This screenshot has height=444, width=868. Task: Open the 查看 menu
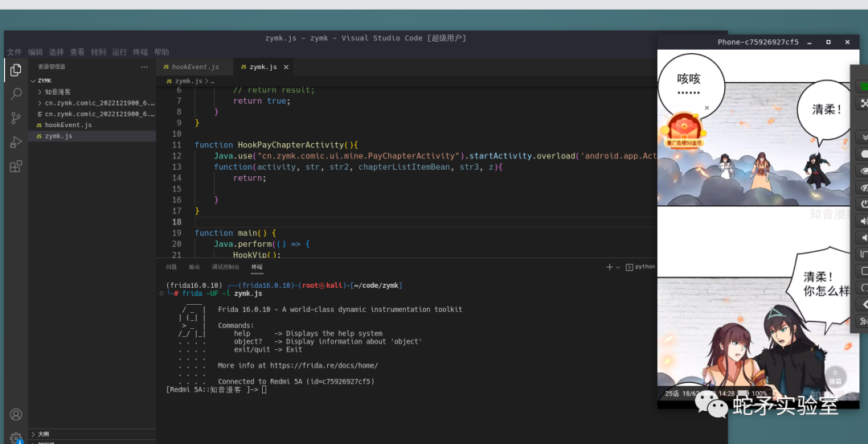[77, 52]
